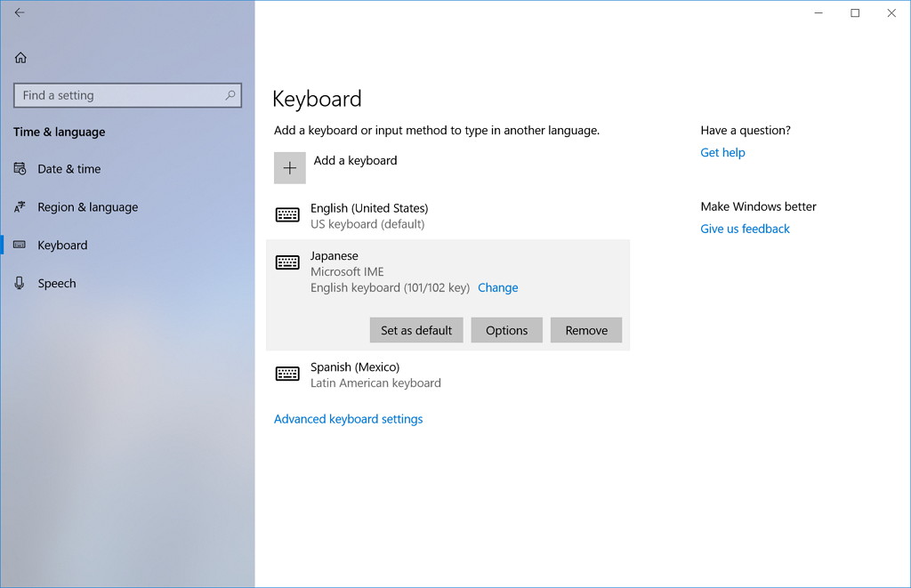Click the Spanish (Mexico) keyboard icon
Viewport: 911px width, 588px height.
click(x=287, y=374)
